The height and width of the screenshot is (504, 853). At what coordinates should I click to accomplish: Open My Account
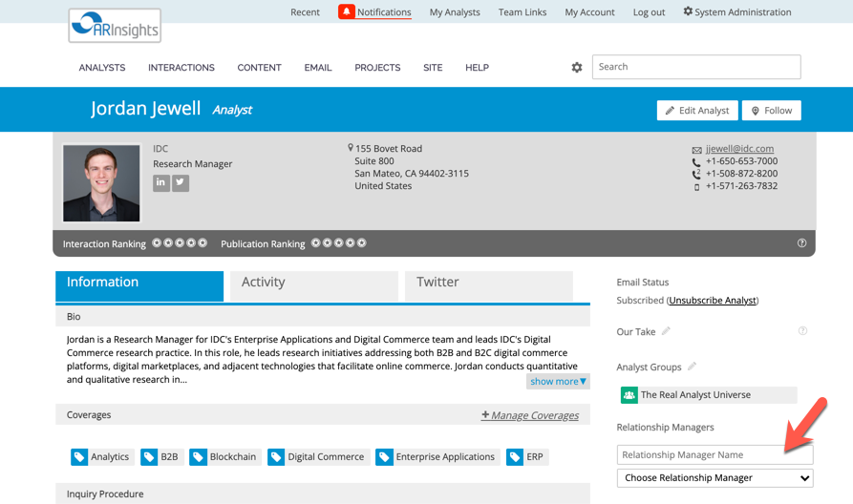click(589, 12)
